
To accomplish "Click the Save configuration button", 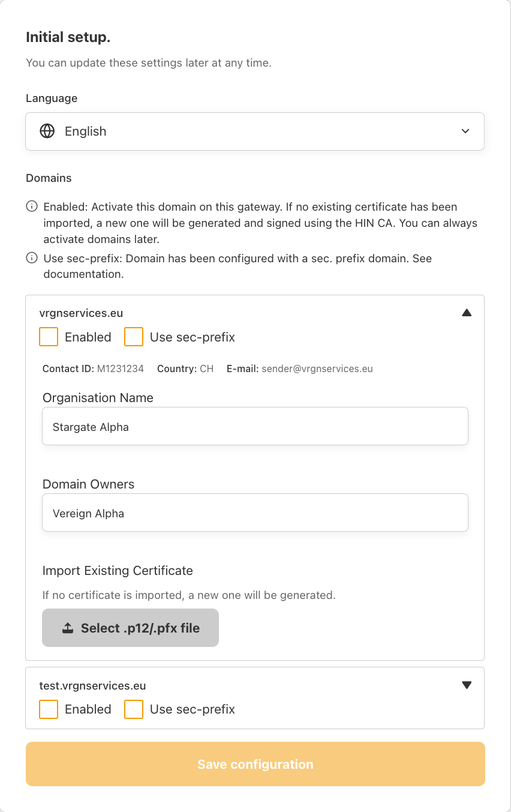I will coord(256,764).
